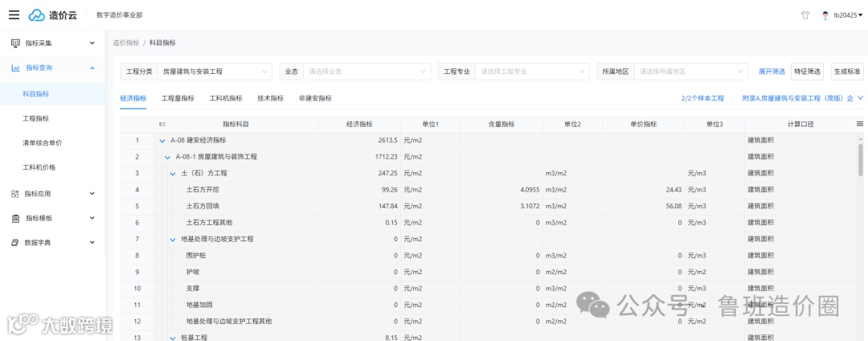The width and height of the screenshot is (868, 341).
Task: Open the hamburger menu icon
Action: coord(14,15)
